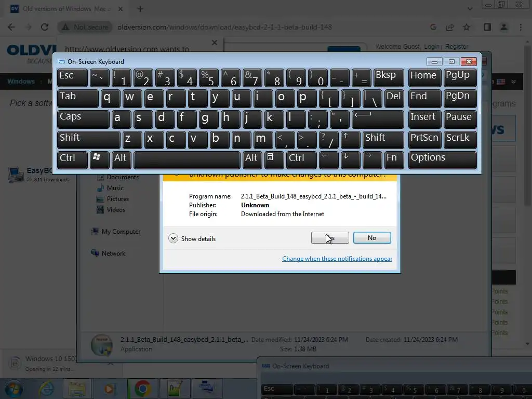Click the oldversion.com address bar
This screenshot has width=532, height=399.
click(224, 27)
